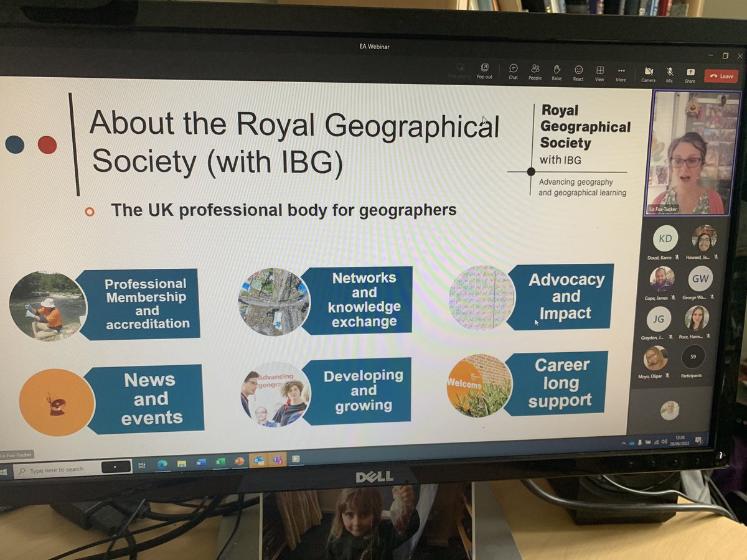Select Cope, James participant avatar

662,279
